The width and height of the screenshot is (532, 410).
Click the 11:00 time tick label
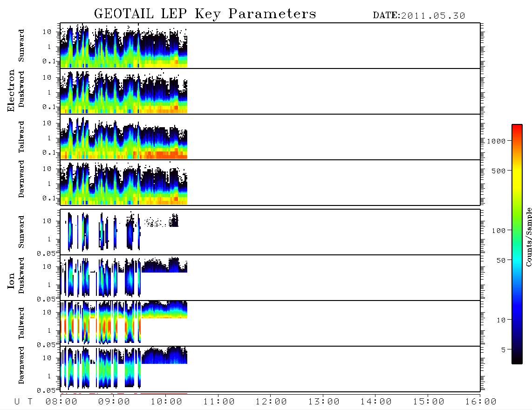[219, 402]
